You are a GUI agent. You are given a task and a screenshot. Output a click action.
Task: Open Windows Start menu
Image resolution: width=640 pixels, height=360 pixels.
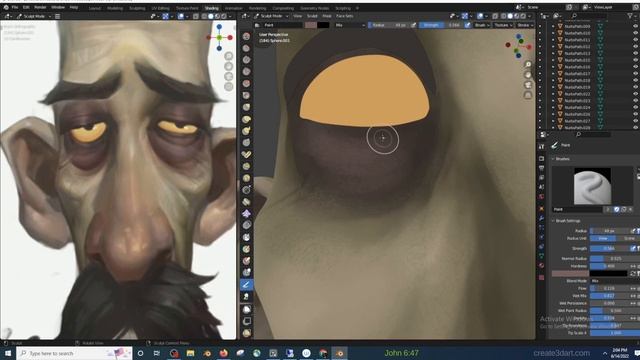[8, 353]
